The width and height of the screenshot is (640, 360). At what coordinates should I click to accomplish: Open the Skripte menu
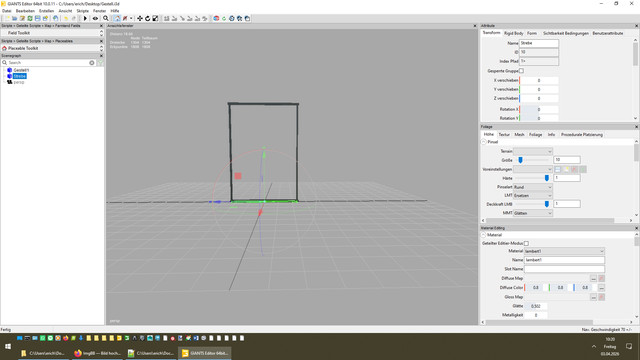pyautogui.click(x=82, y=11)
